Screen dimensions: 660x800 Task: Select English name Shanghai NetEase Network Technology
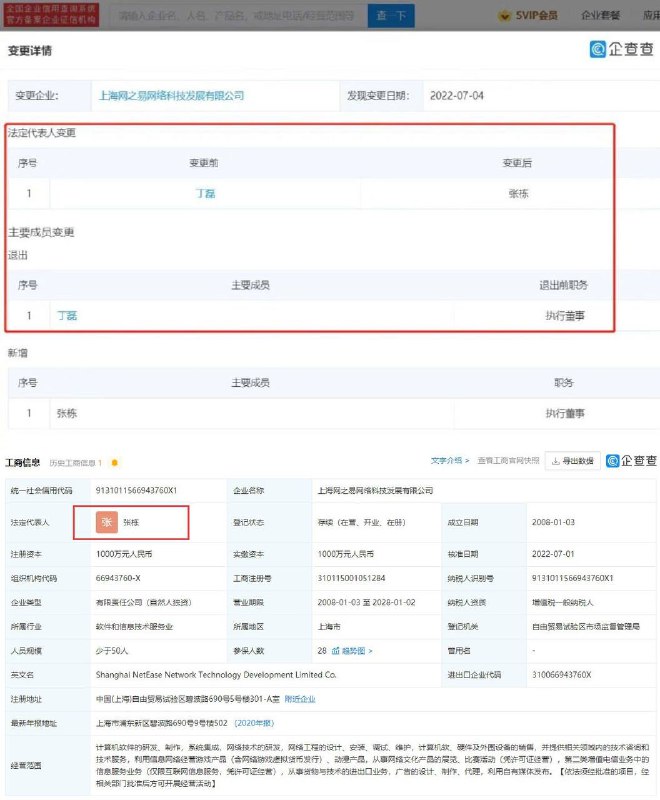pos(216,675)
